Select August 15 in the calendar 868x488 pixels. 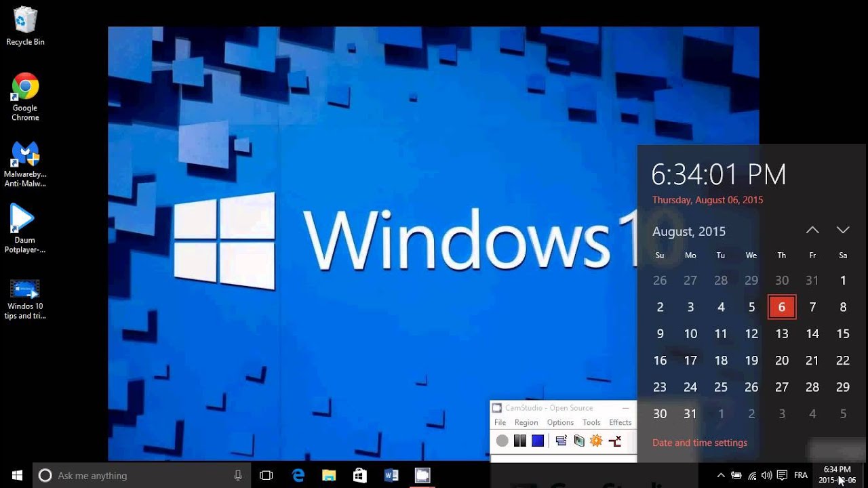(x=843, y=333)
